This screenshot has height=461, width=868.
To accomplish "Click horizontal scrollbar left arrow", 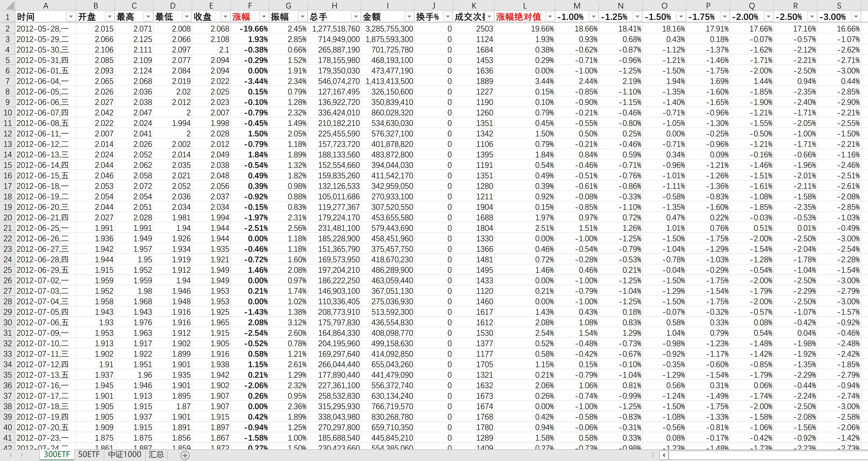I will (663, 455).
